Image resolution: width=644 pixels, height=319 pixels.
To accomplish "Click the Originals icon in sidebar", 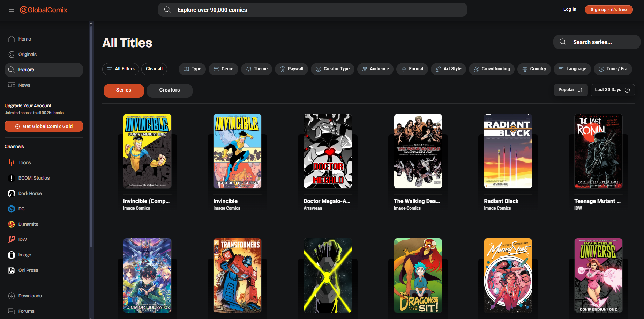I will click(12, 55).
